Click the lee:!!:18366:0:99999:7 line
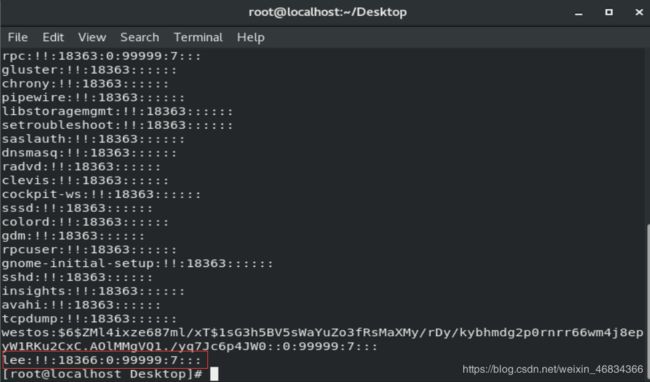This screenshot has height=382, width=650. point(102,360)
